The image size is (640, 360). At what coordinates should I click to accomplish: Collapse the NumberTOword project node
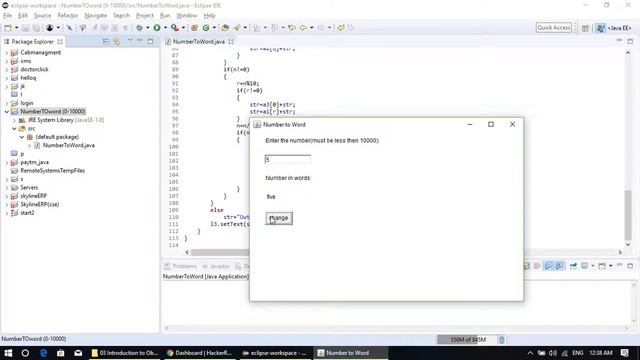[7, 111]
